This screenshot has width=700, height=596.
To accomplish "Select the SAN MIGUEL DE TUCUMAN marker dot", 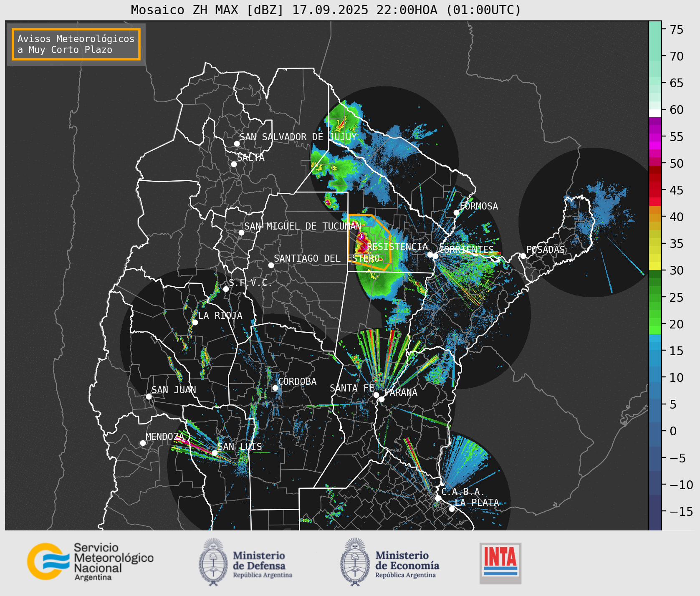I will [x=241, y=232].
